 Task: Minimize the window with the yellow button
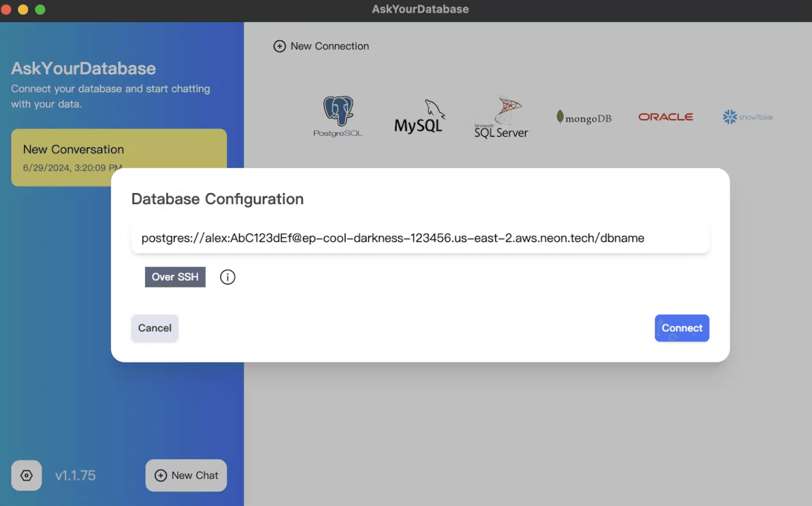pos(23,10)
